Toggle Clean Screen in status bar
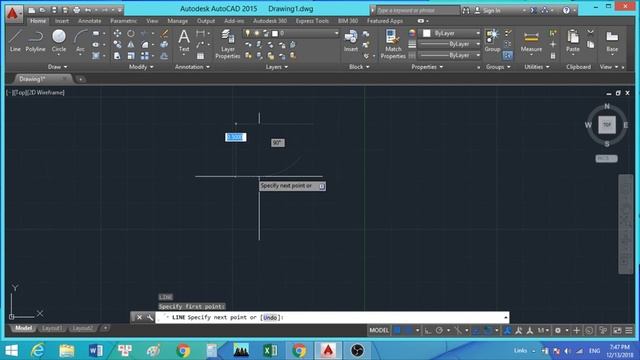This screenshot has height=360, width=640. [617, 331]
